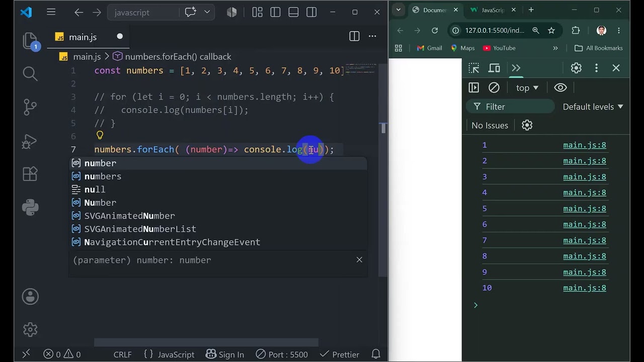This screenshot has width=644, height=362.
Task: Click the unsaved dot on main.js tab
Action: click(120, 36)
